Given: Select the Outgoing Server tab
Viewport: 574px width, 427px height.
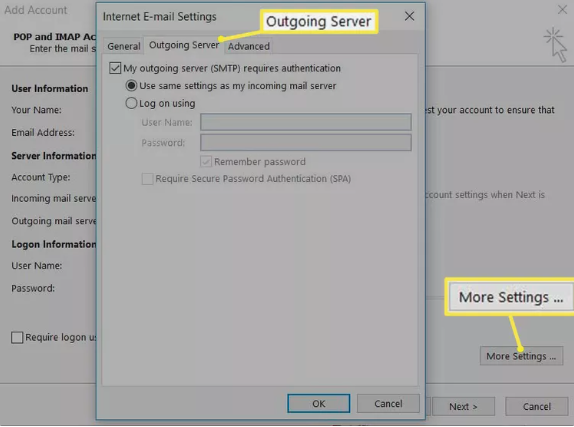Looking at the screenshot, I should point(184,45).
